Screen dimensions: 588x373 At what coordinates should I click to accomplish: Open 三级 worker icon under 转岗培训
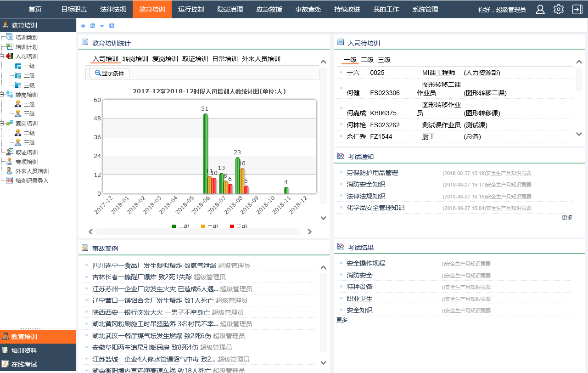click(18, 114)
